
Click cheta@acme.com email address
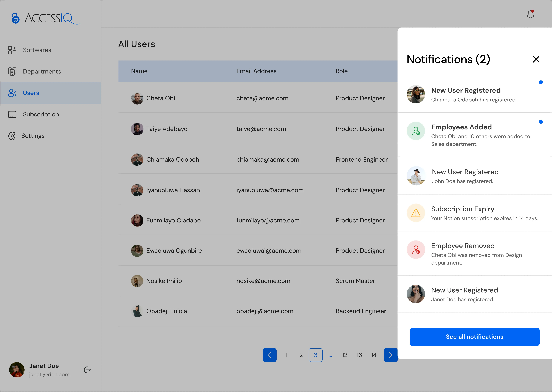click(262, 98)
